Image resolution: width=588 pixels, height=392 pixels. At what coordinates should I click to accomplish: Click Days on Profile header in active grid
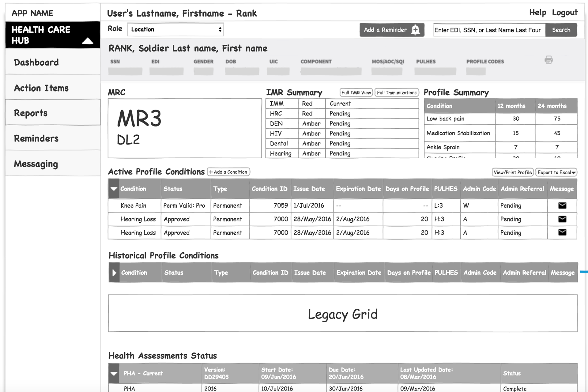[x=407, y=189]
